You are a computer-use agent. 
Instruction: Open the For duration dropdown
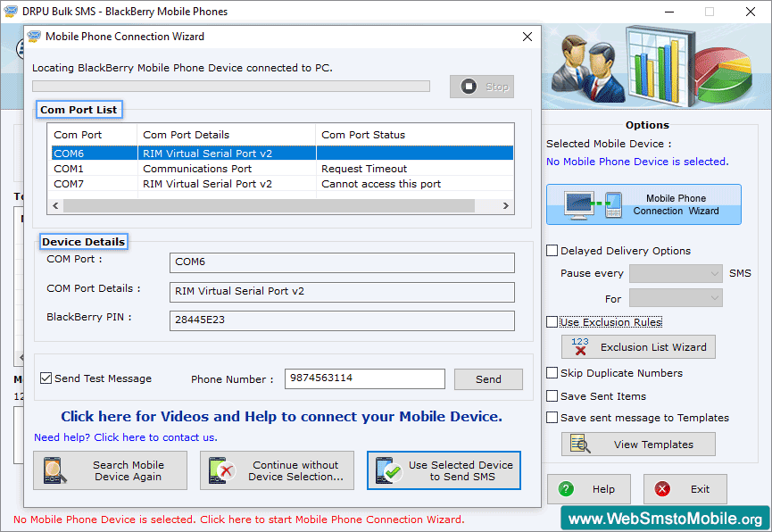coord(676,297)
